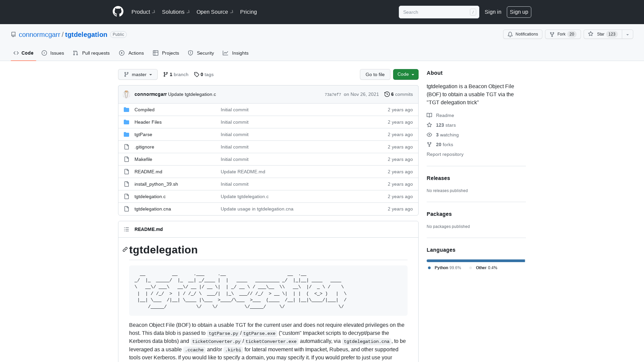Open the 6 commits link
The image size is (644, 362).
click(x=398, y=94)
